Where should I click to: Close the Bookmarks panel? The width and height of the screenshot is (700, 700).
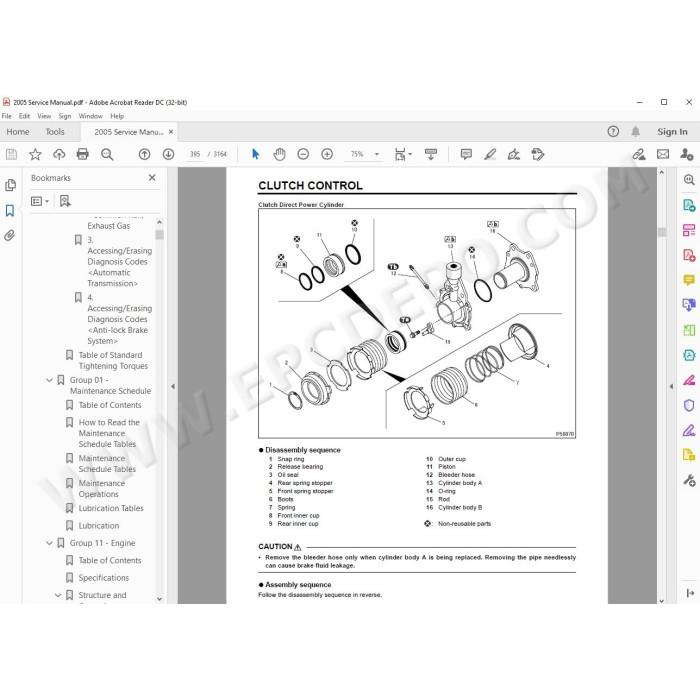[x=152, y=178]
